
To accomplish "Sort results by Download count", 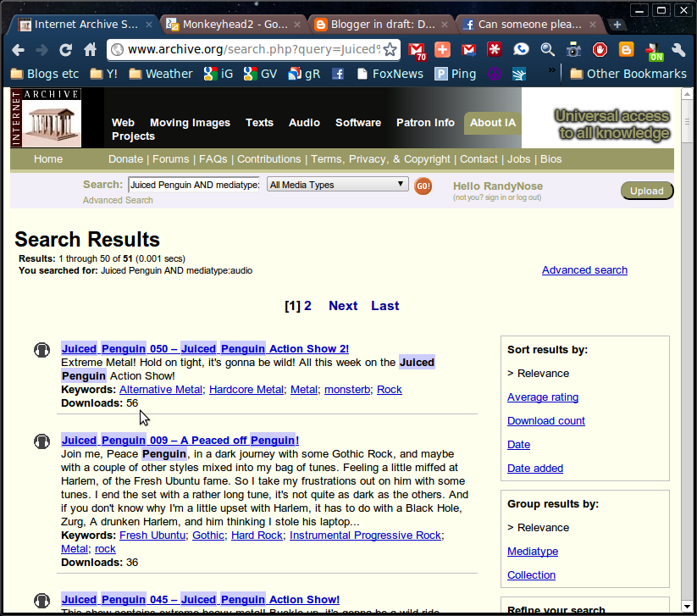I will click(x=546, y=421).
